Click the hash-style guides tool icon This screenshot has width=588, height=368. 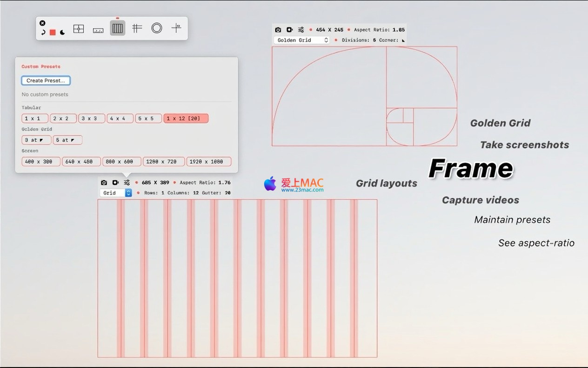click(x=137, y=28)
